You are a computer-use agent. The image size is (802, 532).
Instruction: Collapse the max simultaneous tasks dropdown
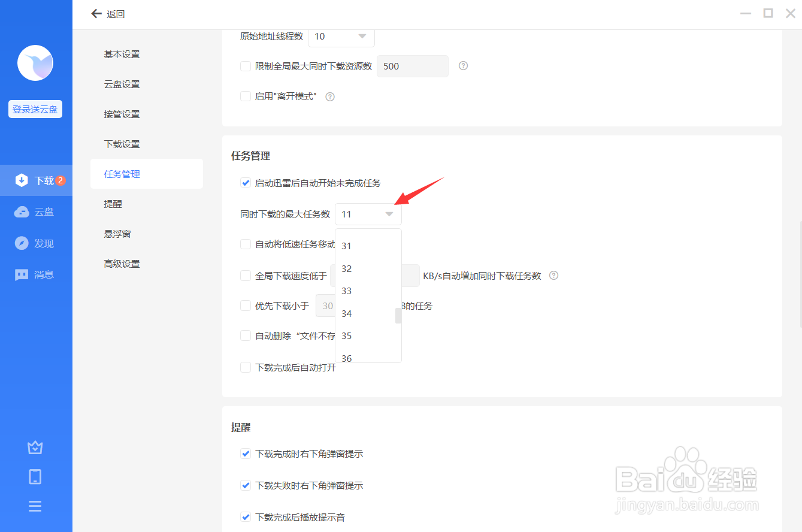(x=368, y=214)
